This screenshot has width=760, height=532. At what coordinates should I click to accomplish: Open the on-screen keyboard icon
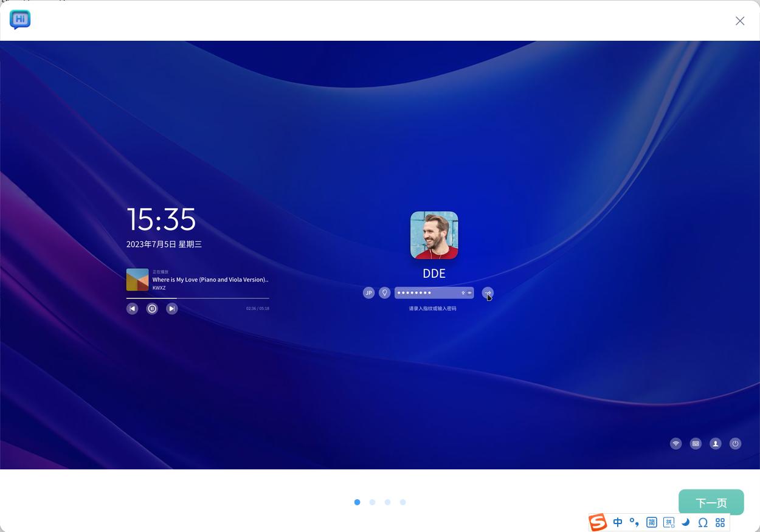pyautogui.click(x=696, y=444)
